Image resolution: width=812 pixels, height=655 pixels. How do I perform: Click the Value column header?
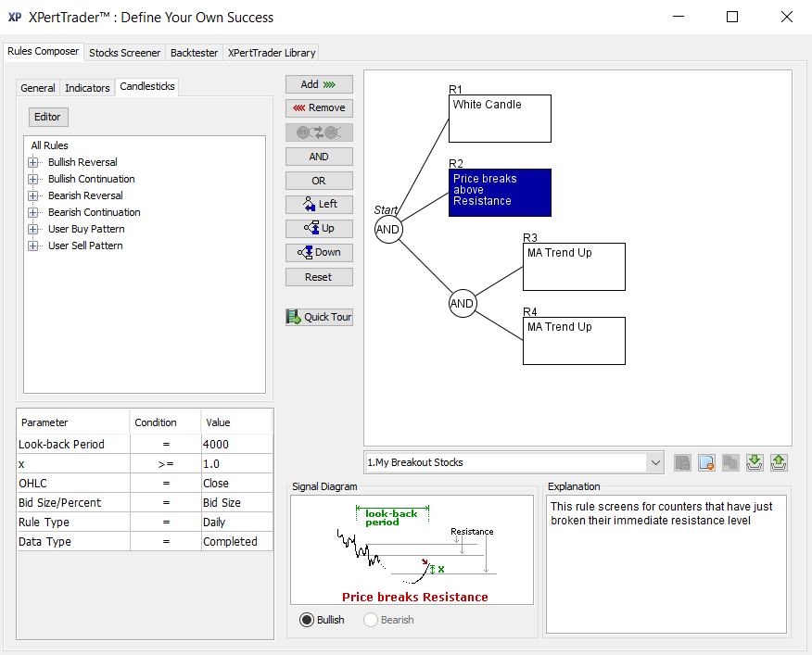(x=236, y=422)
